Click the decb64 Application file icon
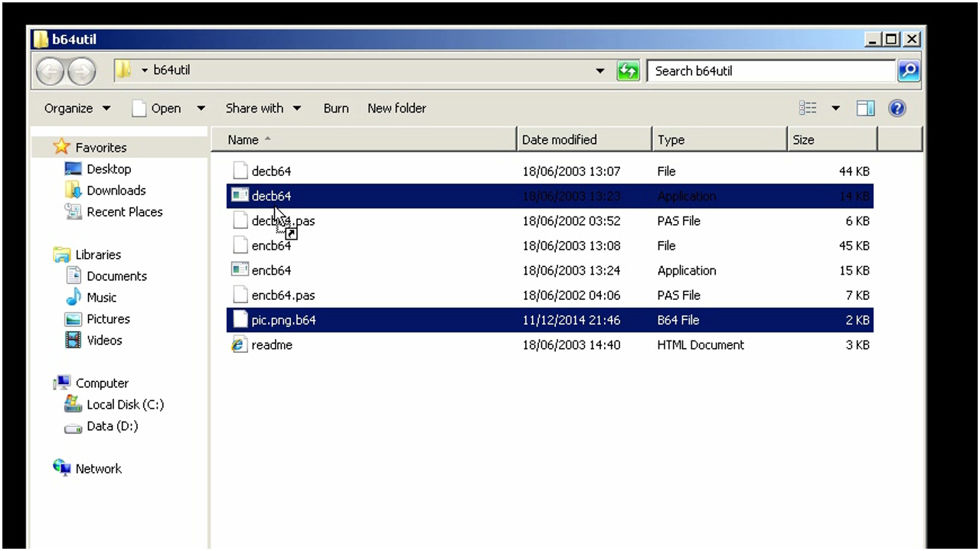This screenshot has height=551, width=980. point(240,196)
